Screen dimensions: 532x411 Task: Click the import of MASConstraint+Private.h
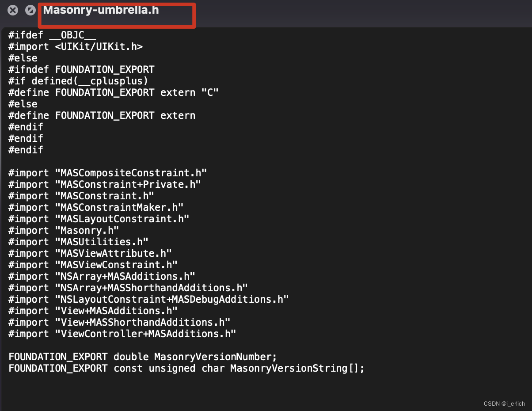point(105,184)
